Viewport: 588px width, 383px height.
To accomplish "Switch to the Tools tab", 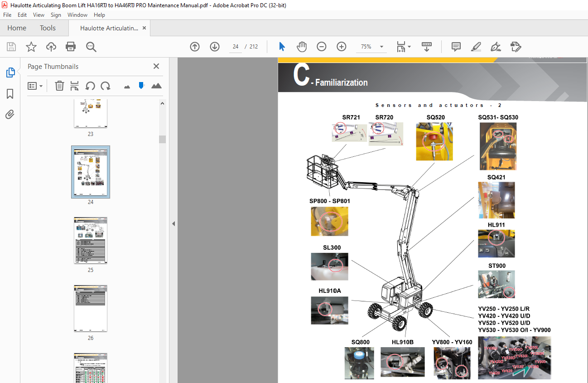I will tap(48, 28).
